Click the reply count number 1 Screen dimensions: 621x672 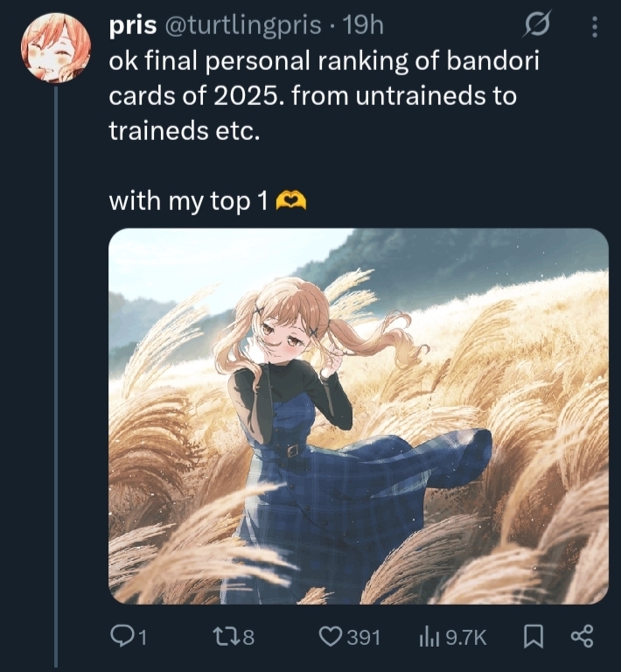pyautogui.click(x=143, y=637)
